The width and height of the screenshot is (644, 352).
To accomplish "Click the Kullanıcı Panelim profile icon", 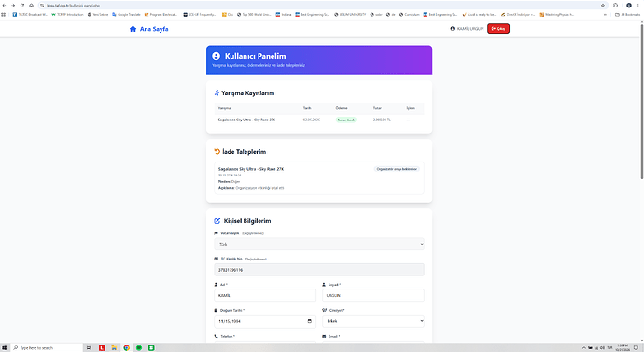I will pos(216,56).
